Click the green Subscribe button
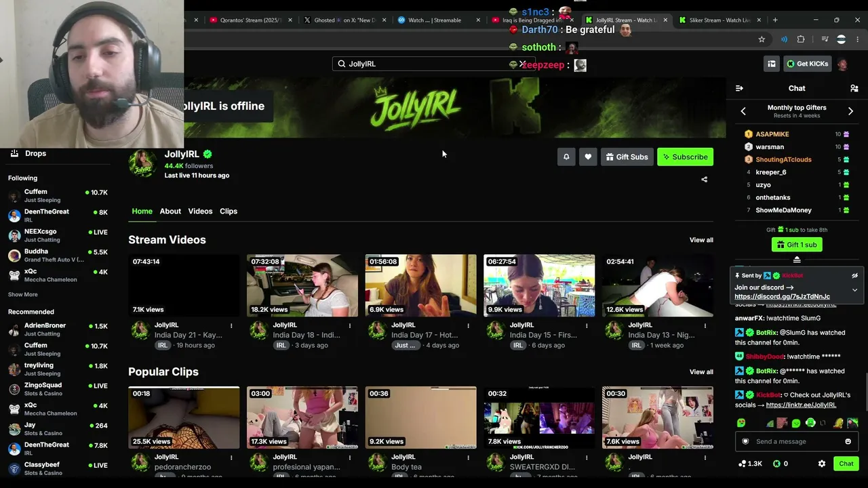The height and width of the screenshot is (488, 868). [685, 157]
